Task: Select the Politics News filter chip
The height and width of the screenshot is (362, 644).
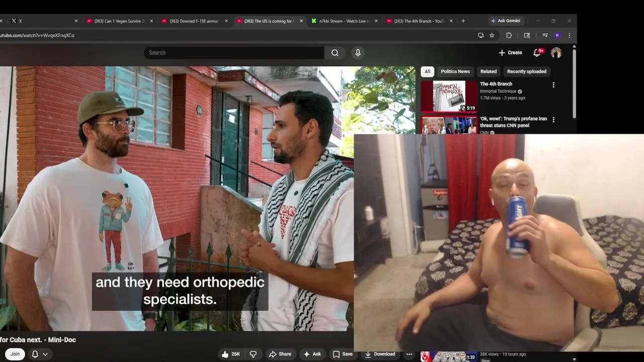Action: [x=455, y=71]
